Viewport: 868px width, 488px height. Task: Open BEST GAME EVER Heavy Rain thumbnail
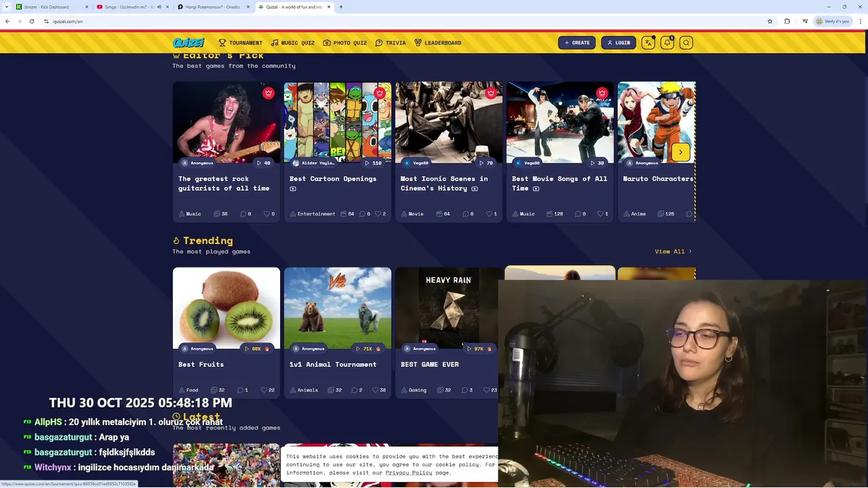448,308
